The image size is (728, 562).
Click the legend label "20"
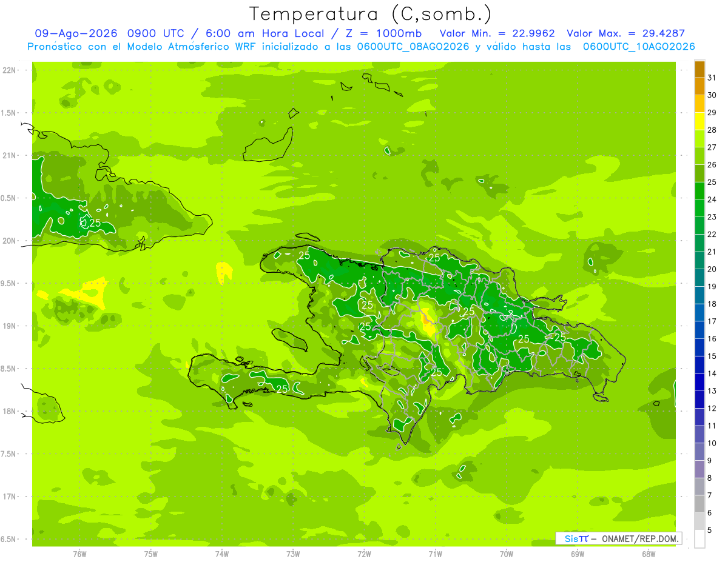pos(712,269)
